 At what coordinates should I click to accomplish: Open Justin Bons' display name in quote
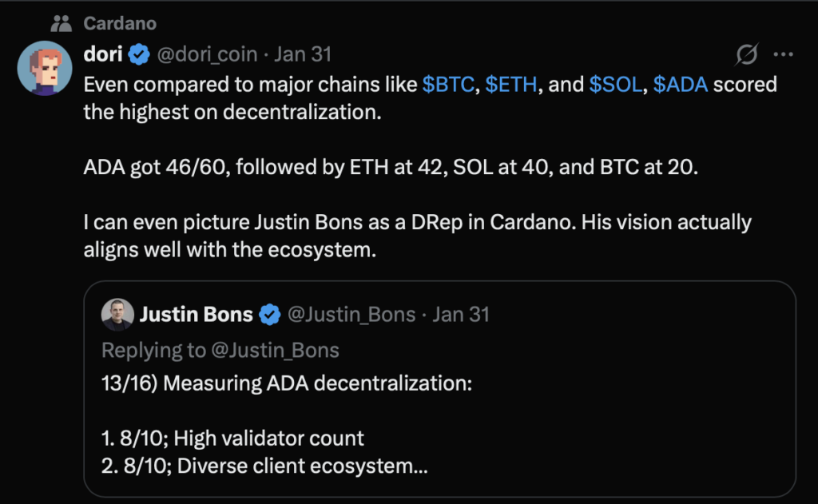(197, 315)
